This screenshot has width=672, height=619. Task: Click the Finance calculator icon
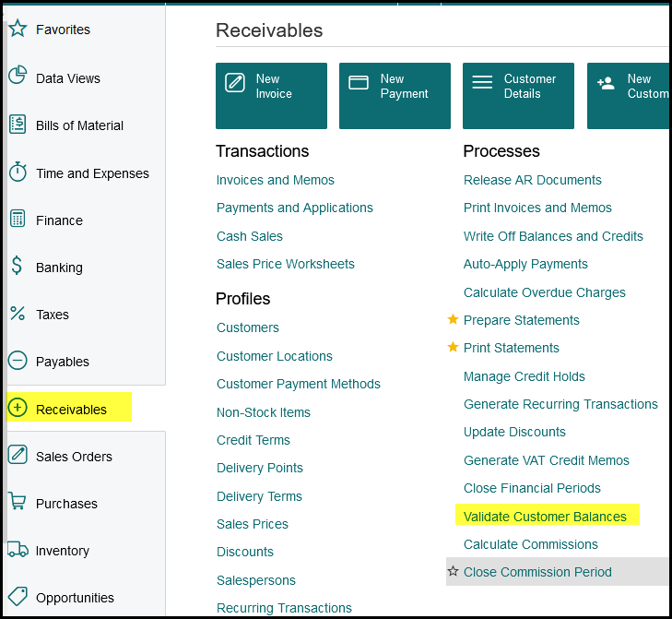(18, 220)
